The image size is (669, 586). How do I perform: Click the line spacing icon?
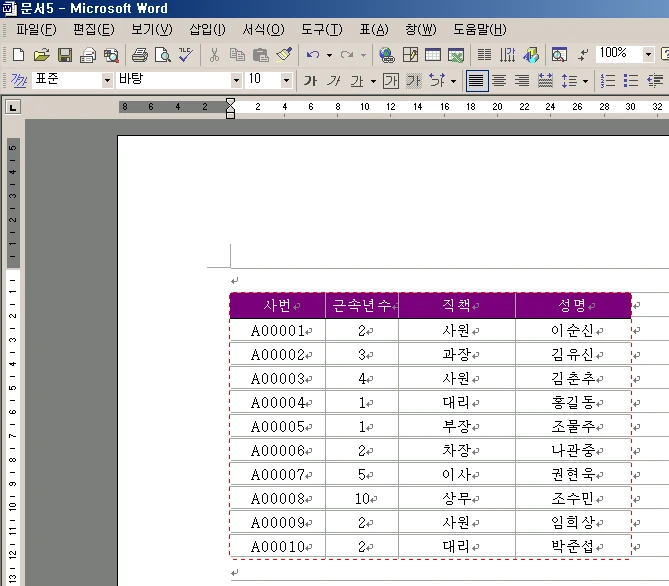pos(569,80)
